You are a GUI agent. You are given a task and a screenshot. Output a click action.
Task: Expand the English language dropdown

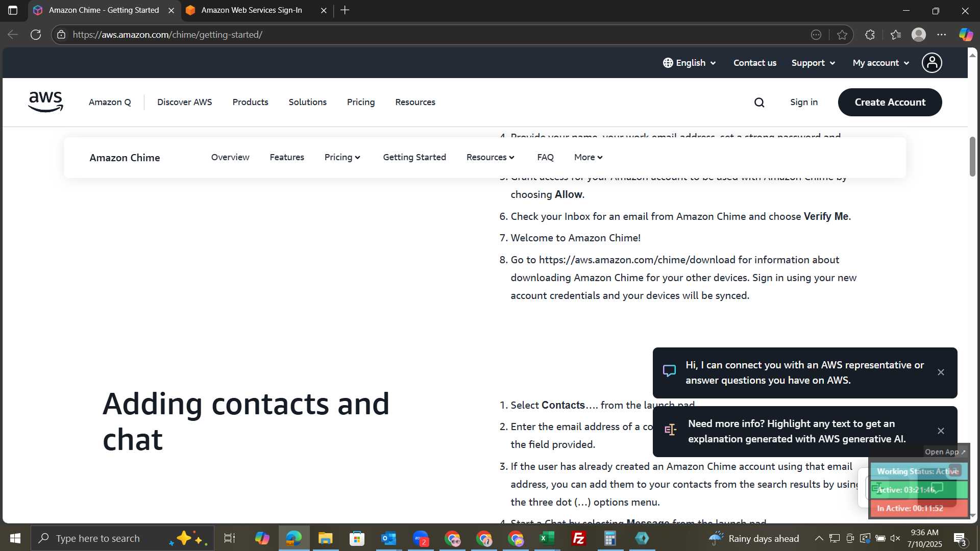tap(690, 63)
